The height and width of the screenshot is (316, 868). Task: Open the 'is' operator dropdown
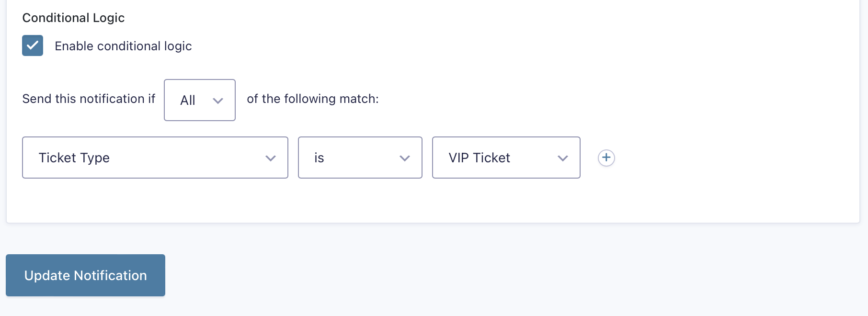click(x=360, y=158)
